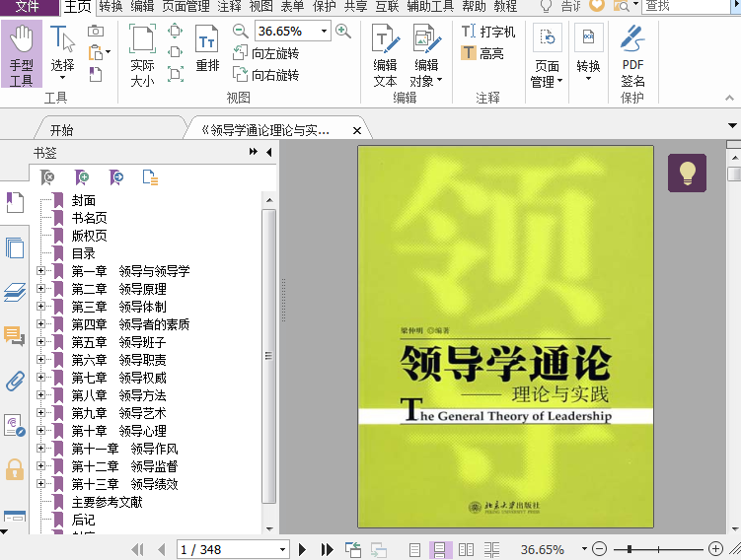Click the zoom-out magnifier in ribbon

pos(240,32)
